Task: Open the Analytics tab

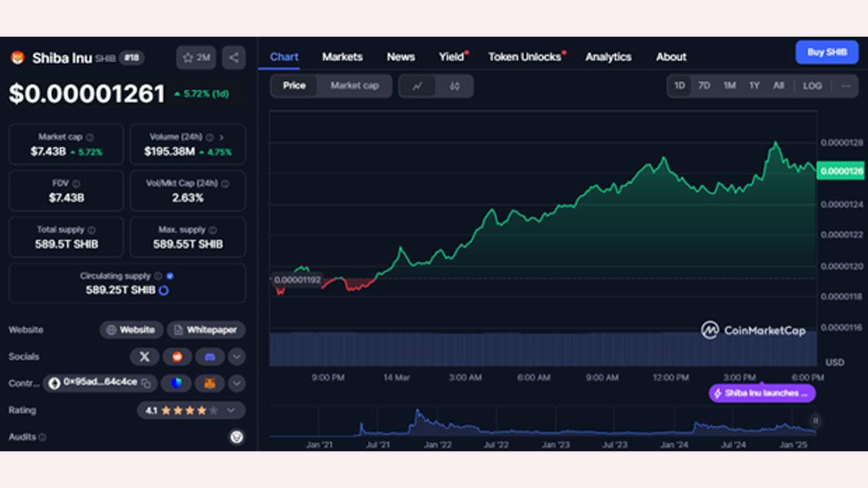Action: click(x=608, y=57)
